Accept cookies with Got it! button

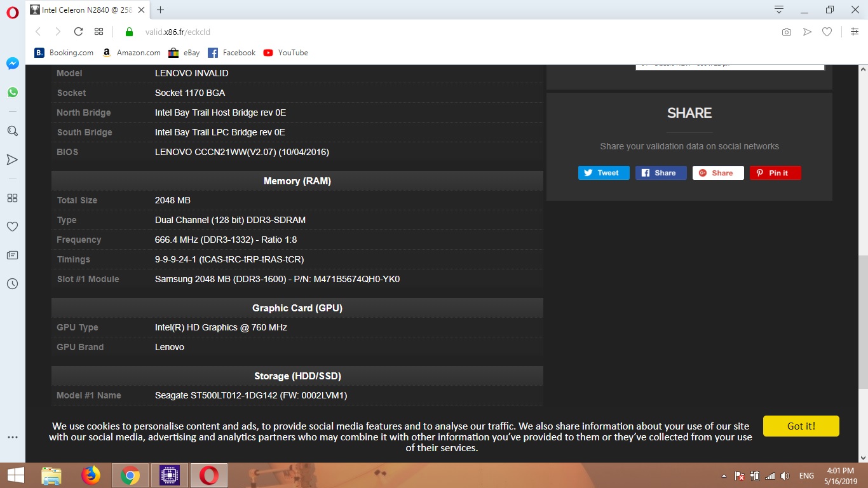click(801, 426)
